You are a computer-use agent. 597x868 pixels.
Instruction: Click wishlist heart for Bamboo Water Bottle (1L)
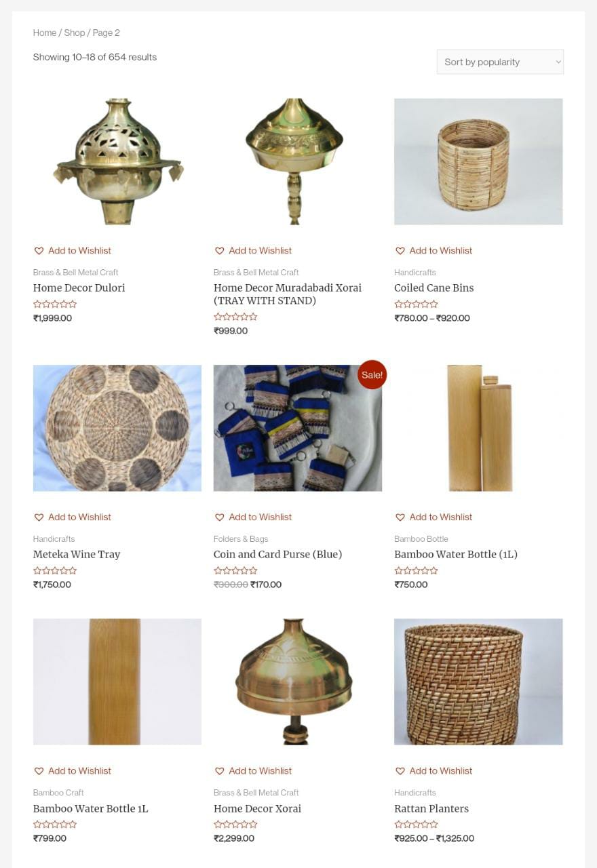tap(400, 517)
